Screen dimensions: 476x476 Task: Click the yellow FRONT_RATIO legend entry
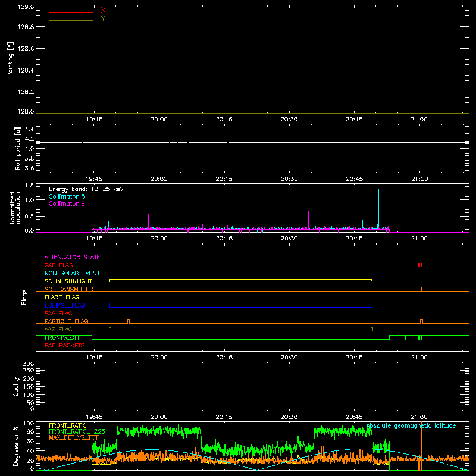click(67, 425)
